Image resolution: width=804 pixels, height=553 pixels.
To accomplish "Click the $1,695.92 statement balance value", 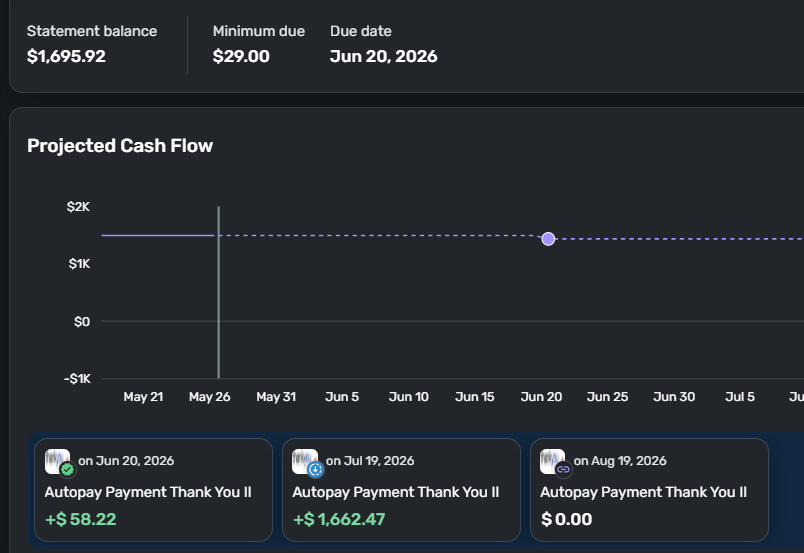I will pos(66,56).
